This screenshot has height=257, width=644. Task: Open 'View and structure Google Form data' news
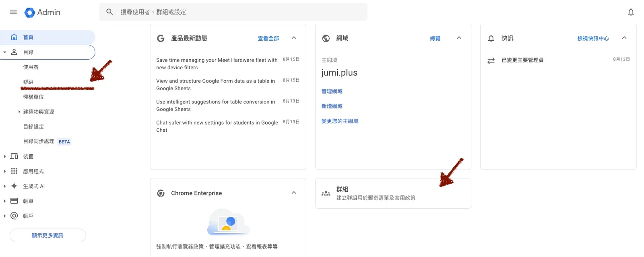pyautogui.click(x=216, y=85)
